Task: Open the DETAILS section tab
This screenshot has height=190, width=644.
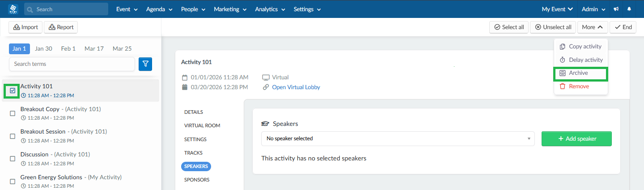Action: [x=194, y=112]
